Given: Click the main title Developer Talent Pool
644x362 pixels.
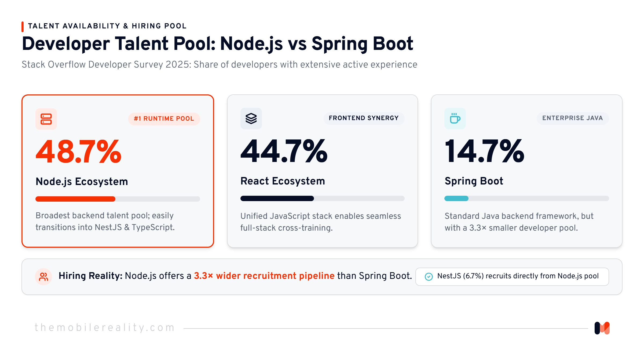Looking at the screenshot, I should coord(218,44).
